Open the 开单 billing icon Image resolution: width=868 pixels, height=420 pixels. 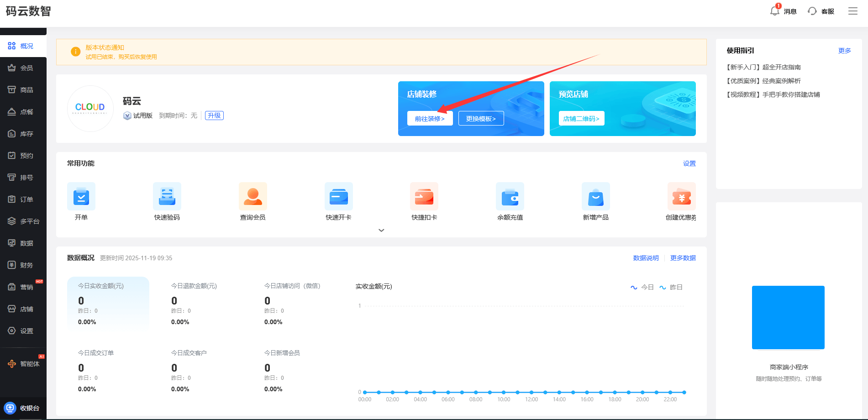click(81, 196)
